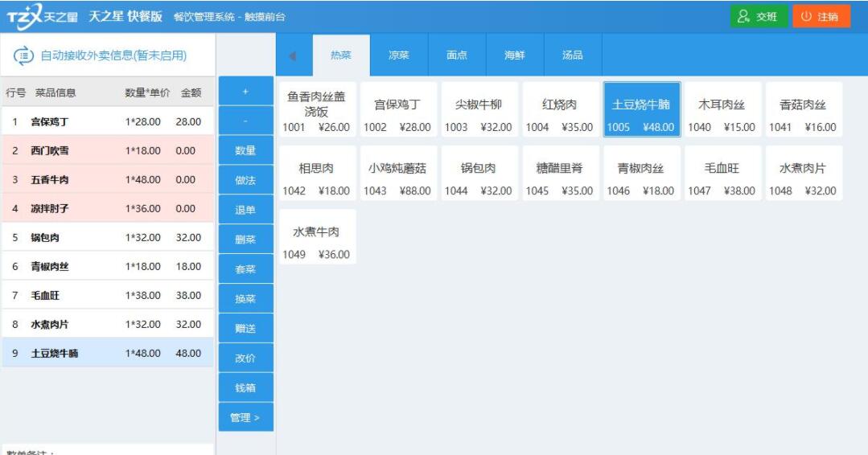Screen dimensions: 868x455
Task: Expand the 管理 > management menu
Action: click(246, 418)
